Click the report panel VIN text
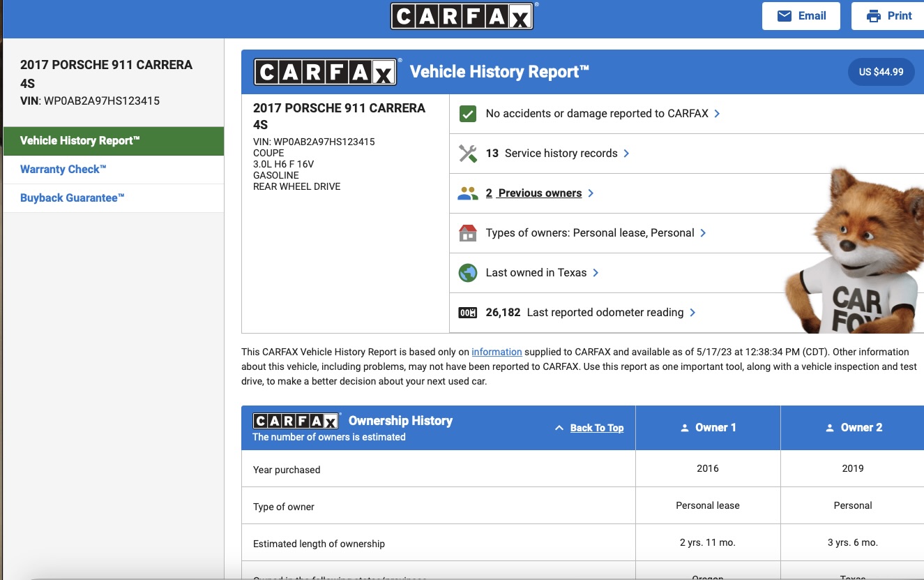This screenshot has height=580, width=924. [x=314, y=142]
